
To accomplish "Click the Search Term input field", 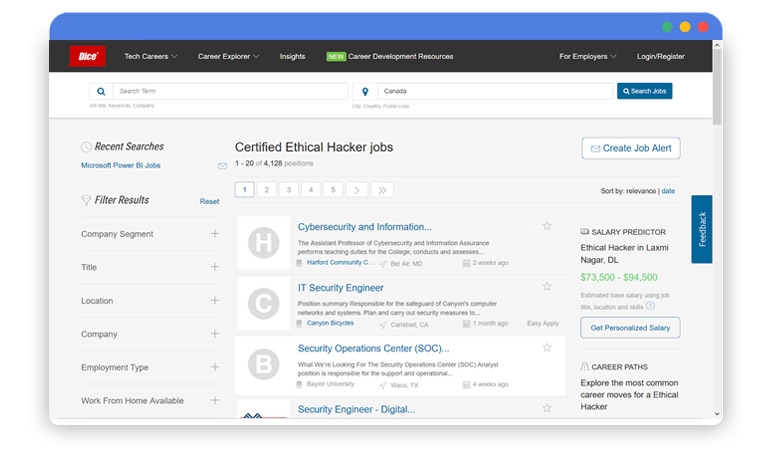I will click(229, 91).
